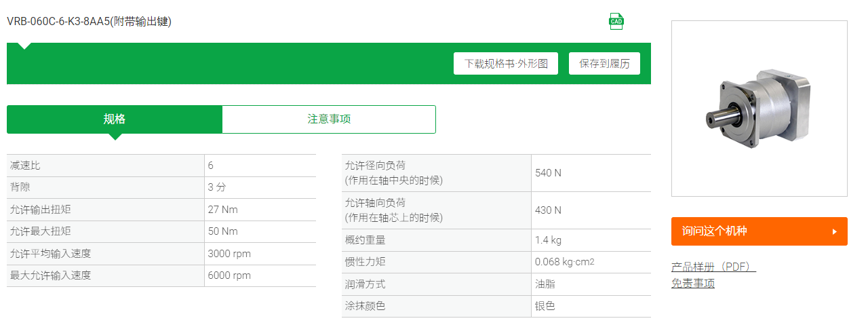868x325 pixels.
Task: Click the 540 N radial load value
Action: coord(548,173)
